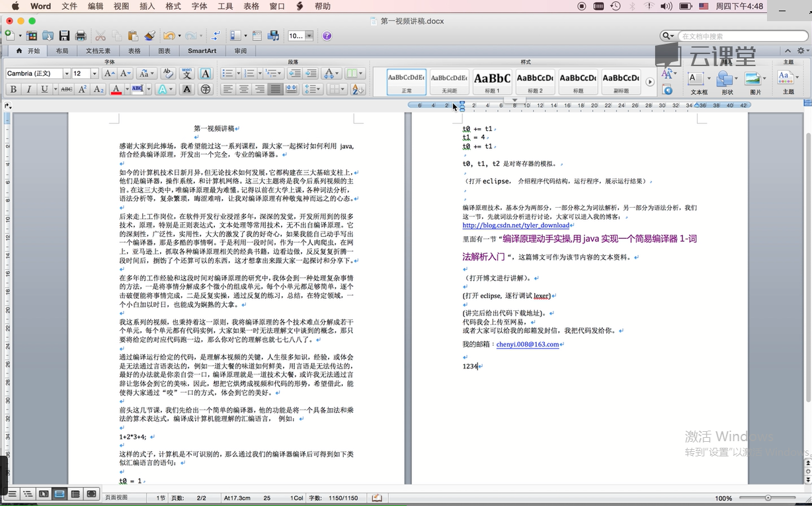The height and width of the screenshot is (506, 812).
Task: Click the text highlight color button
Action: [x=138, y=89]
